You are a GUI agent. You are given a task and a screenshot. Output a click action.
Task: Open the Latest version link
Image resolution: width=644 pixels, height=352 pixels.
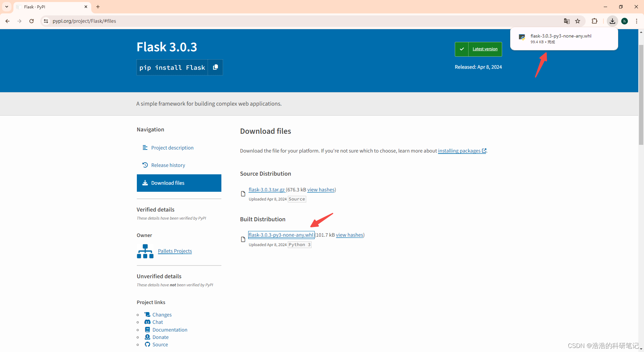(x=485, y=49)
